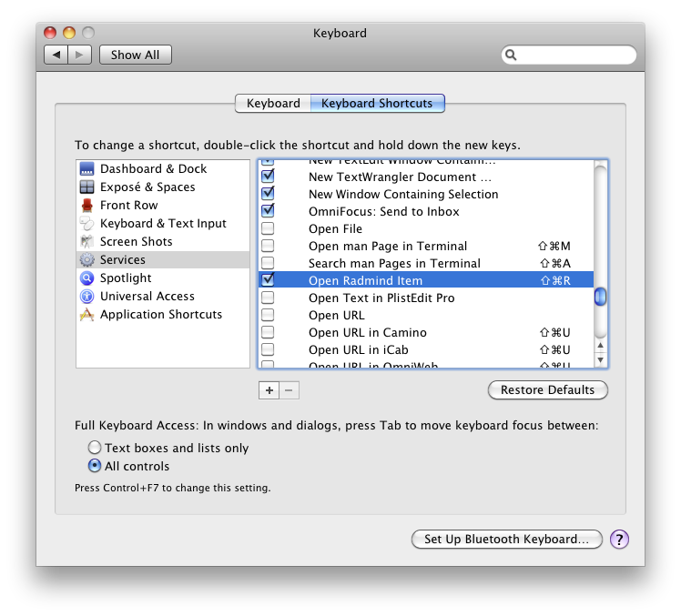Select the Open URL service row text

click(337, 315)
